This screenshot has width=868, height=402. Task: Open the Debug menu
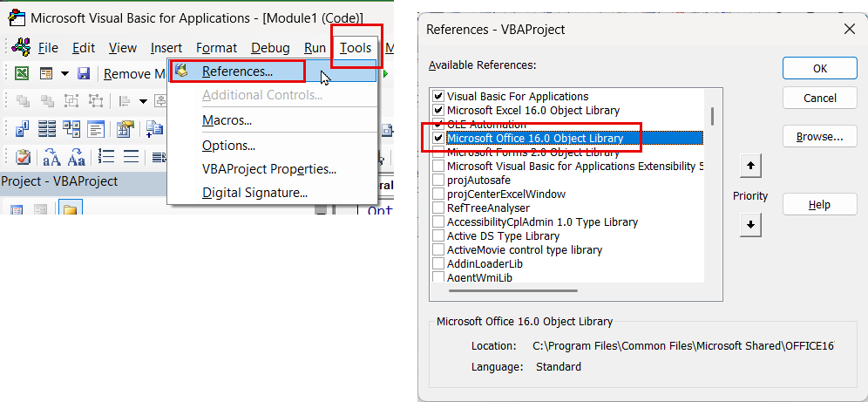(270, 48)
